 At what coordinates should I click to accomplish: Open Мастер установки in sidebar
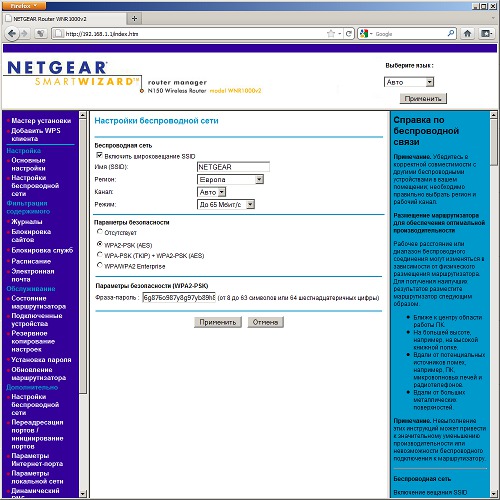41,121
